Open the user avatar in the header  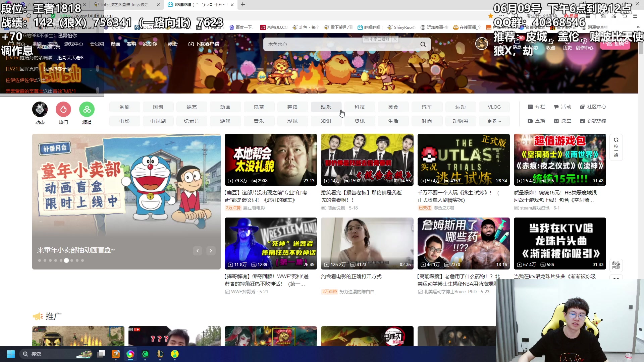pyautogui.click(x=482, y=44)
